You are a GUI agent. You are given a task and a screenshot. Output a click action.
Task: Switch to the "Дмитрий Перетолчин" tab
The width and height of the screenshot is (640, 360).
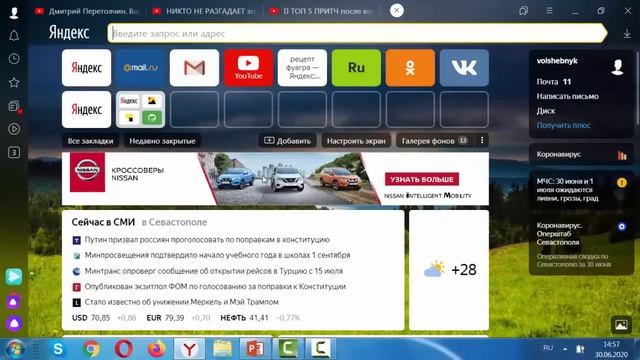click(x=87, y=11)
